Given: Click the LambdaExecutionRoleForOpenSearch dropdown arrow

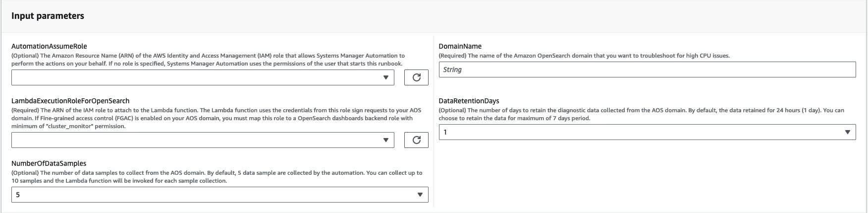Looking at the screenshot, I should [x=385, y=140].
